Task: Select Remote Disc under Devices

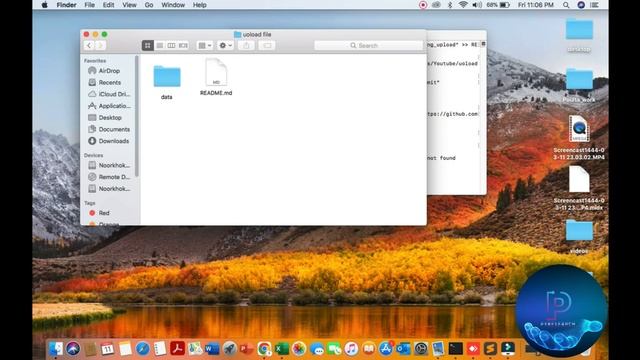Action: click(109, 177)
